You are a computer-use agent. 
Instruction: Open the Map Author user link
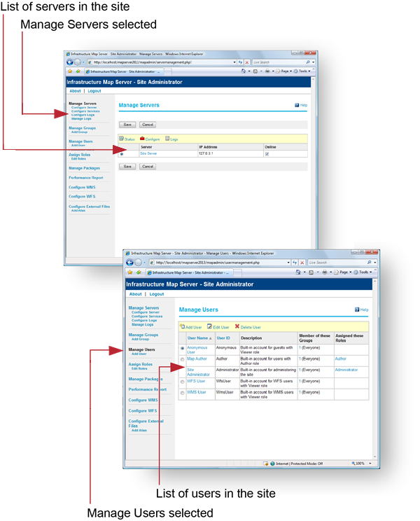(197, 359)
